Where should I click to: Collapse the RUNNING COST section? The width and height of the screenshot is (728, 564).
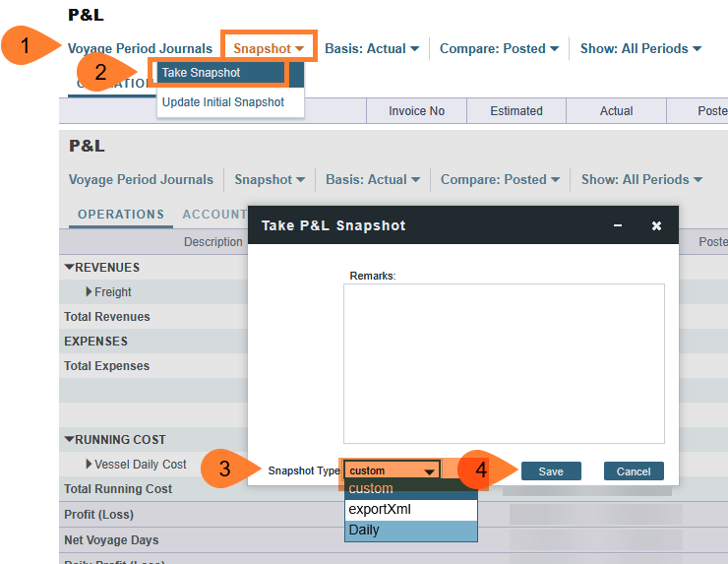pyautogui.click(x=70, y=440)
